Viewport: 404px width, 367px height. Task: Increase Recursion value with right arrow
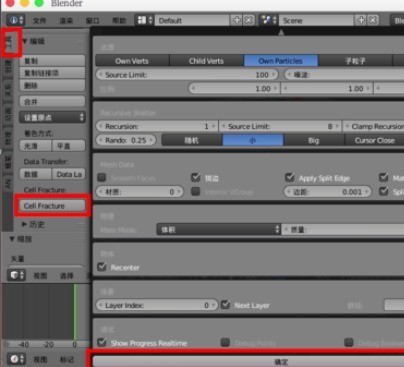[213, 126]
